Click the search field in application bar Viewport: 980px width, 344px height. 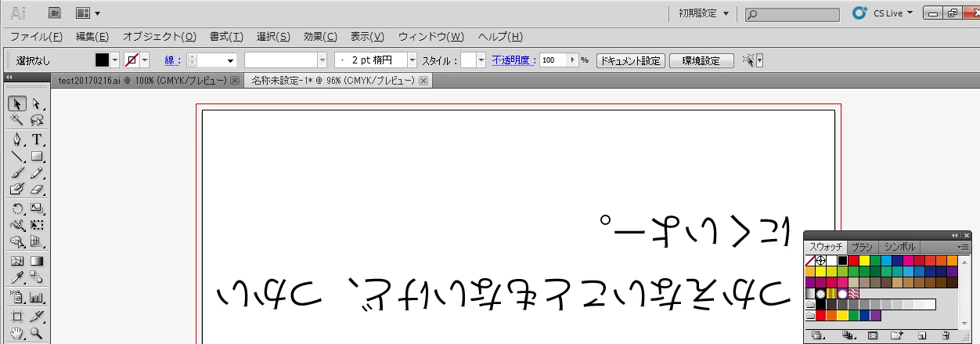click(x=791, y=14)
